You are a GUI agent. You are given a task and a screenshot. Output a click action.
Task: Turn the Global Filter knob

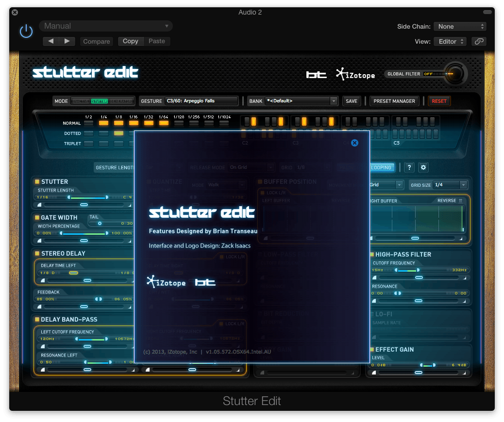(455, 74)
